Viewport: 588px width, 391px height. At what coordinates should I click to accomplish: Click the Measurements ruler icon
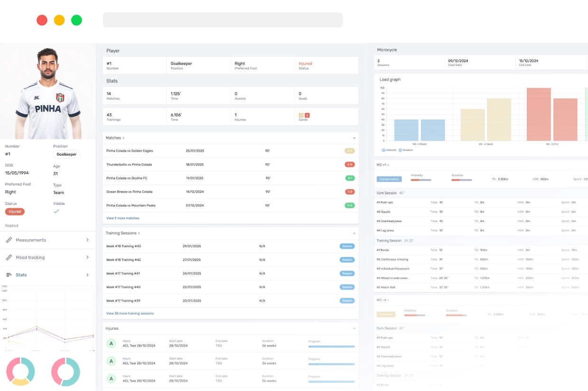9,240
